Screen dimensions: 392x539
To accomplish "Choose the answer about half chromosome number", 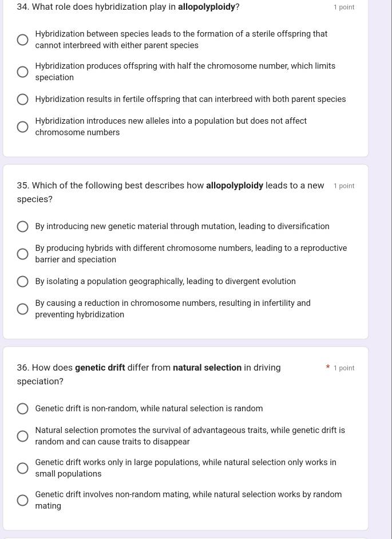I will coord(22,72).
